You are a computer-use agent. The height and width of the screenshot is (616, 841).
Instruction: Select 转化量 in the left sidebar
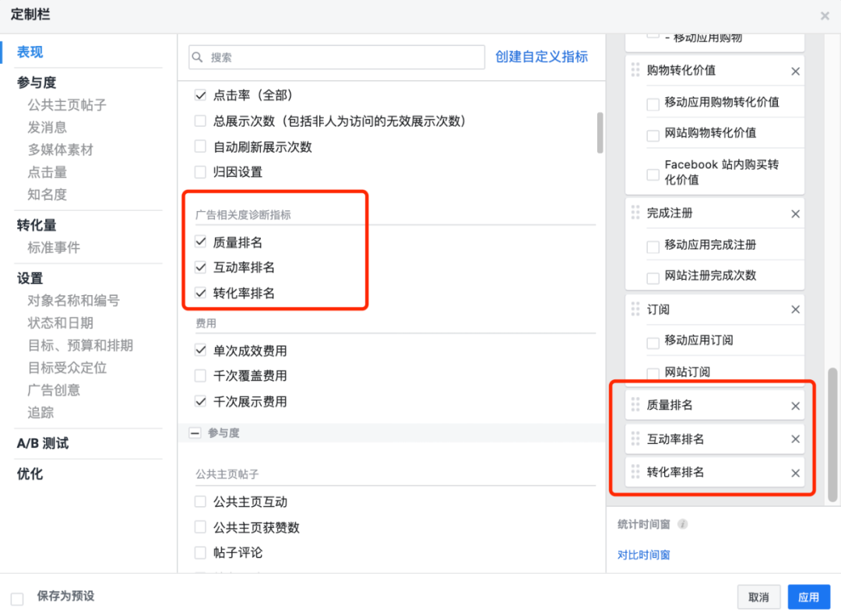37,225
